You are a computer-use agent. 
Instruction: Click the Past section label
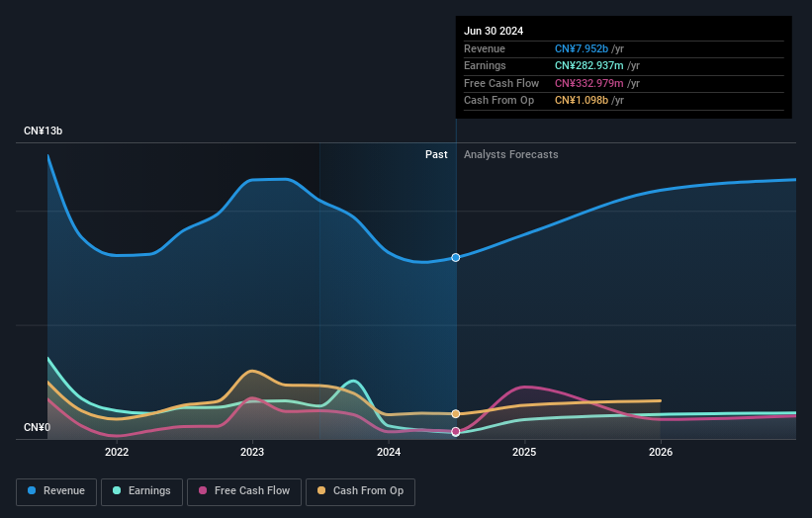(436, 155)
